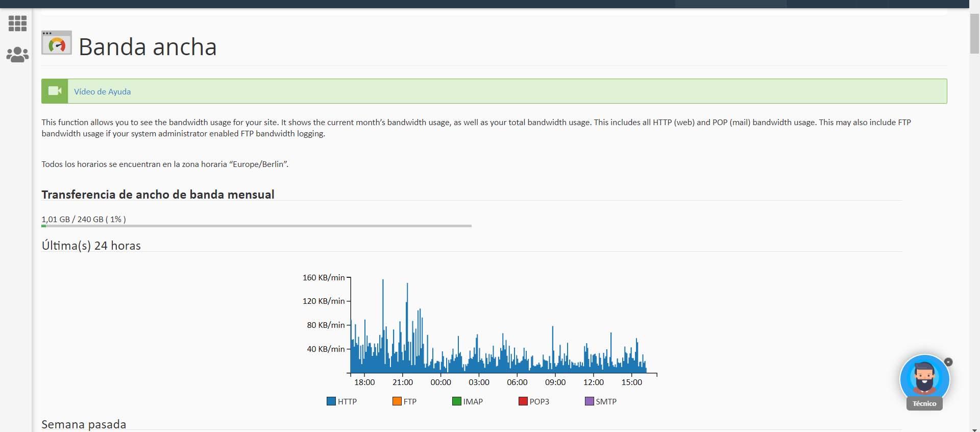
Task: Click the Última(s) 24 horas heading
Action: coord(91,246)
